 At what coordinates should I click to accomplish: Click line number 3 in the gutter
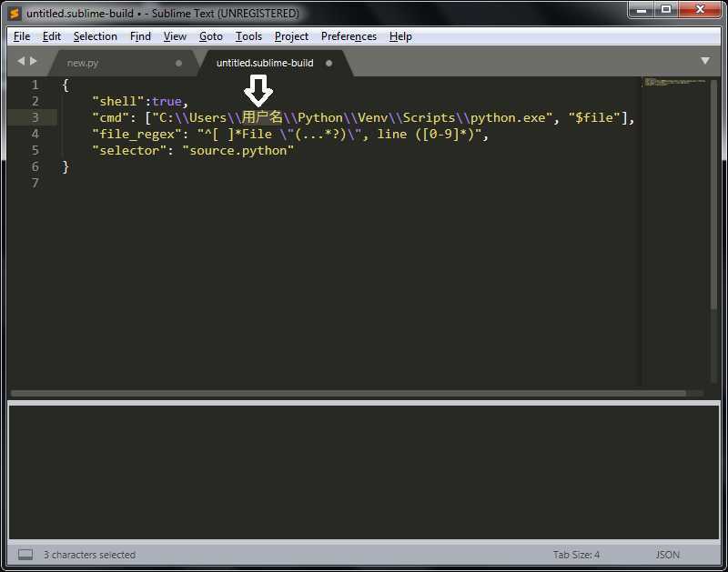(35, 117)
